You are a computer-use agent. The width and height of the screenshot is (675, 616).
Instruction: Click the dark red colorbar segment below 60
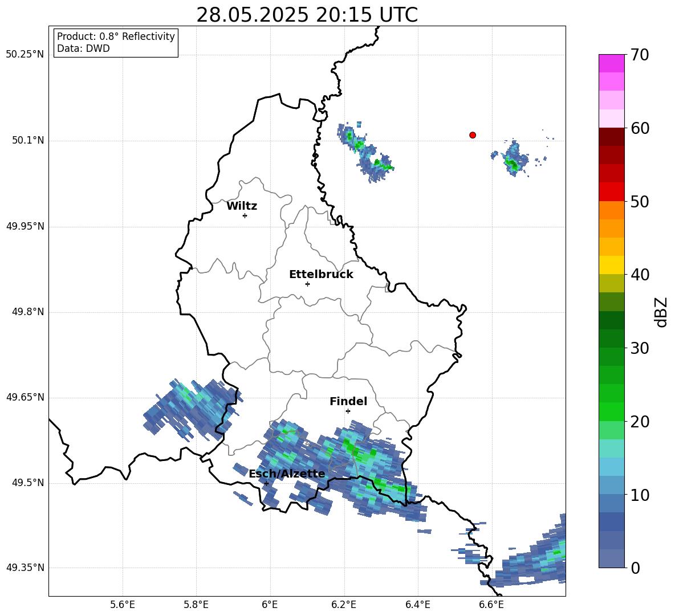point(611,137)
